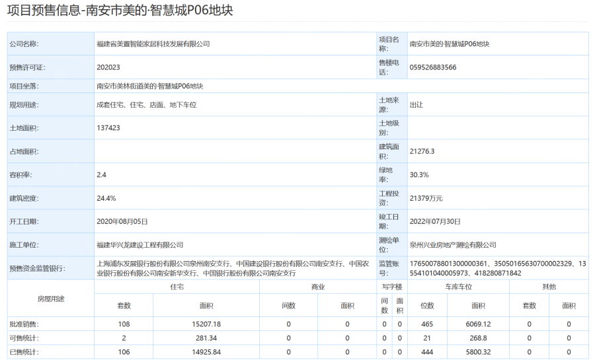Click project name value 南安市美的·智慧城P06地块 in table

450,44
